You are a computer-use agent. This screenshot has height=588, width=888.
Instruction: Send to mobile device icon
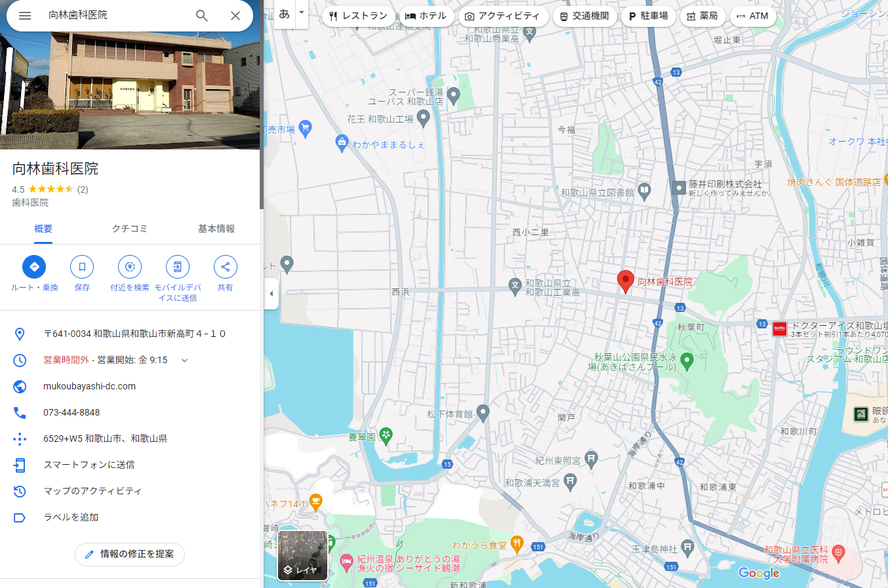pyautogui.click(x=178, y=267)
